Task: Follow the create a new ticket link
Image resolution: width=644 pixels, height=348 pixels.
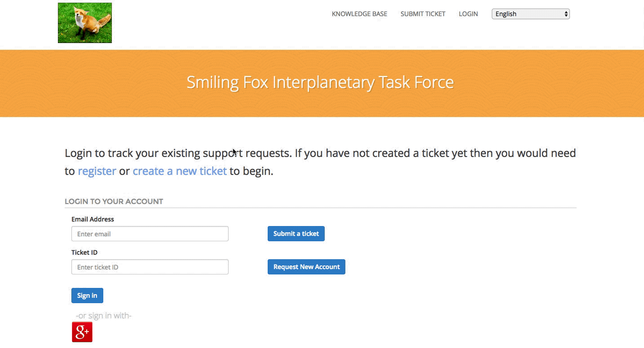Action: [x=179, y=171]
